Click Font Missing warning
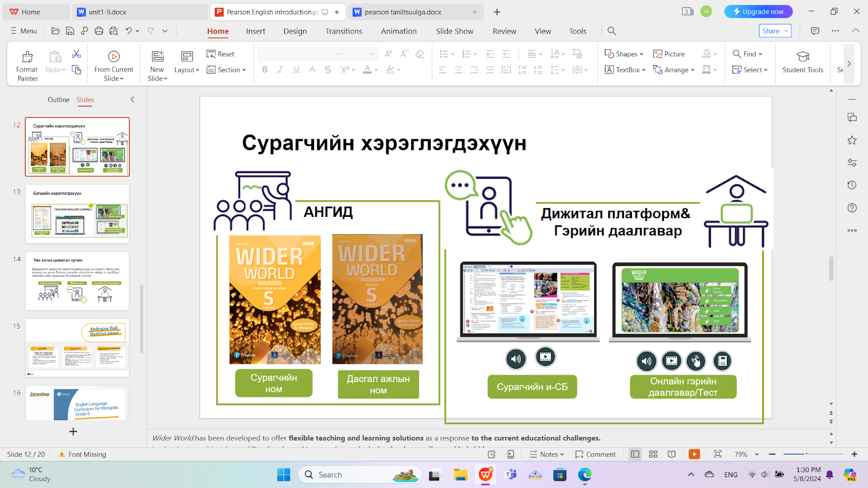The width and height of the screenshot is (868, 488). point(82,454)
